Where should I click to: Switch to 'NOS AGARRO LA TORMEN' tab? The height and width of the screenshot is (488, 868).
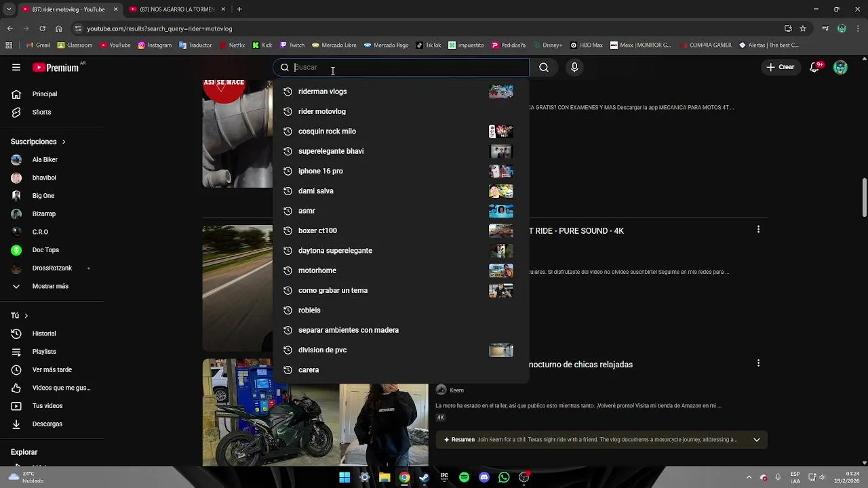point(177,9)
